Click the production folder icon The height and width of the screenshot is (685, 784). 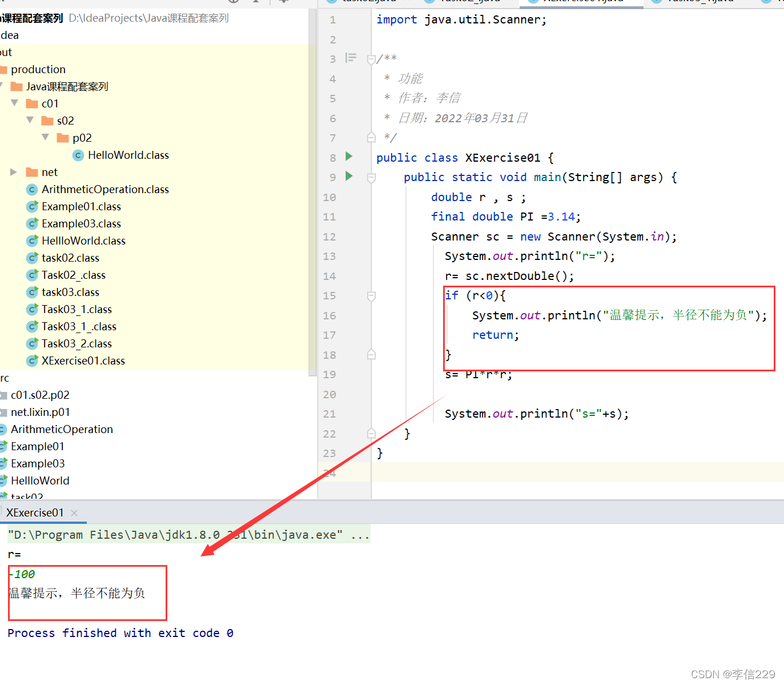point(3,70)
